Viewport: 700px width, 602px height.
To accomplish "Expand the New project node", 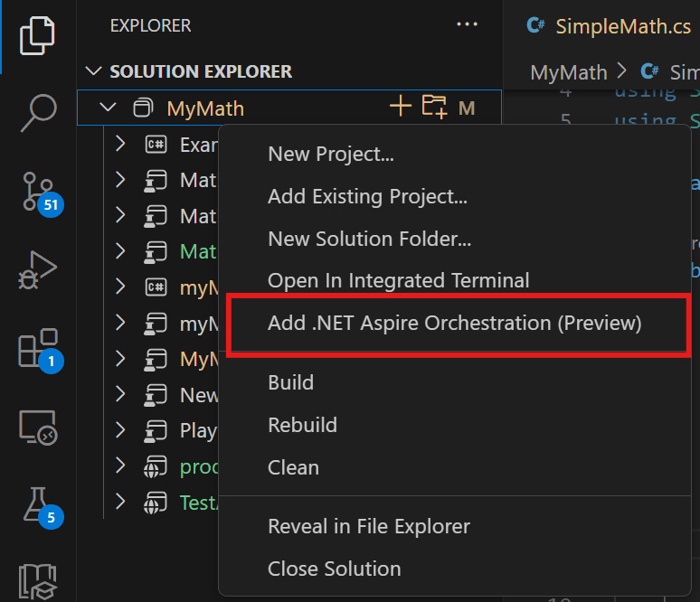I will [120, 394].
